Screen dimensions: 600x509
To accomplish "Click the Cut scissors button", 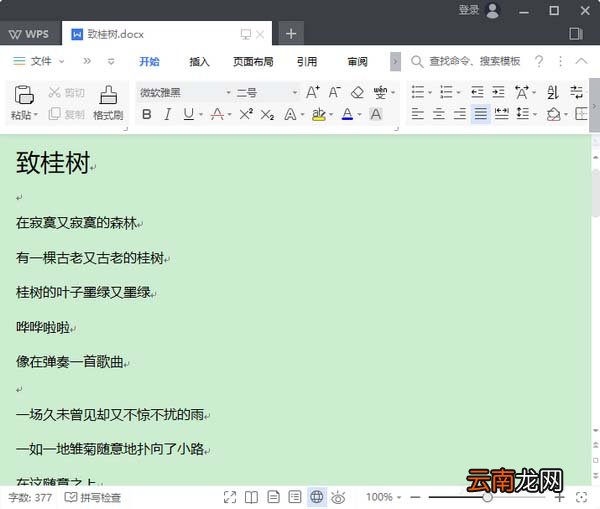I will click(67, 92).
